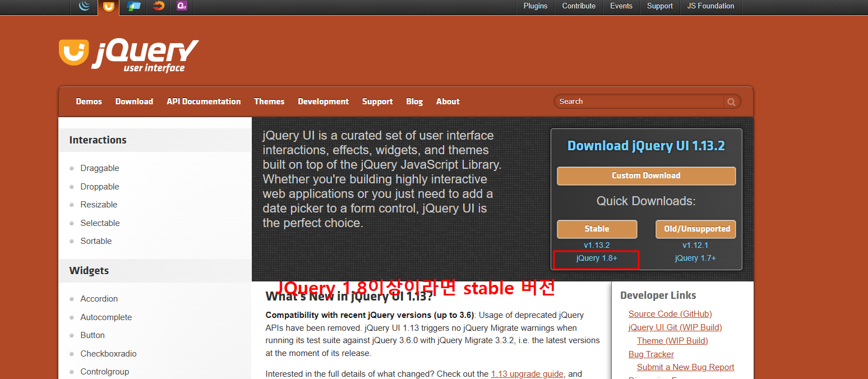Click the Quick Downloads: label
868x379 pixels.
pyautogui.click(x=646, y=201)
